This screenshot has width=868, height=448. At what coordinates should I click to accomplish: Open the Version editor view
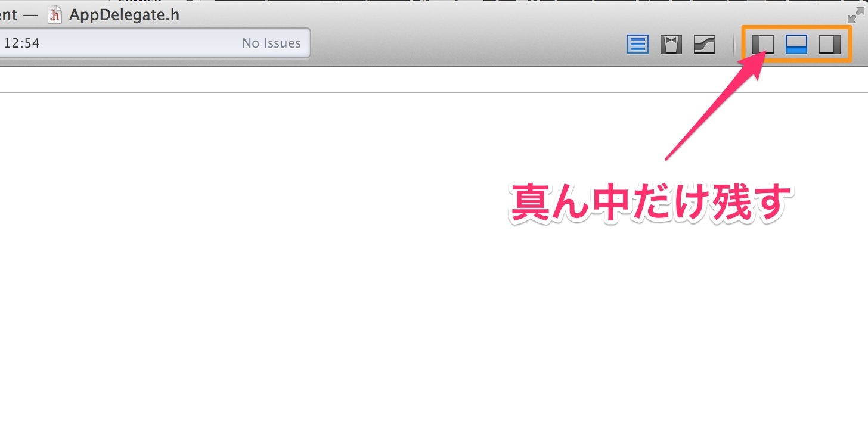click(x=705, y=45)
